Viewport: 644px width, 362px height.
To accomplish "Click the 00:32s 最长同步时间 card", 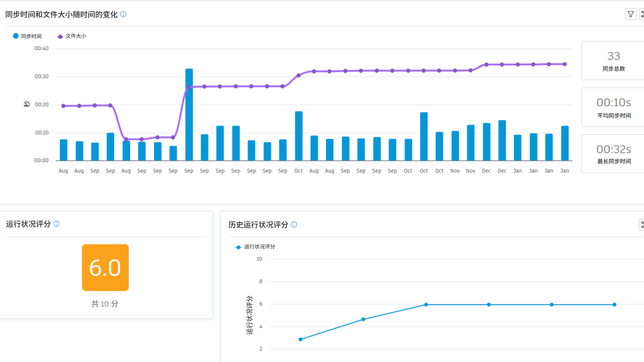I will 613,154.
